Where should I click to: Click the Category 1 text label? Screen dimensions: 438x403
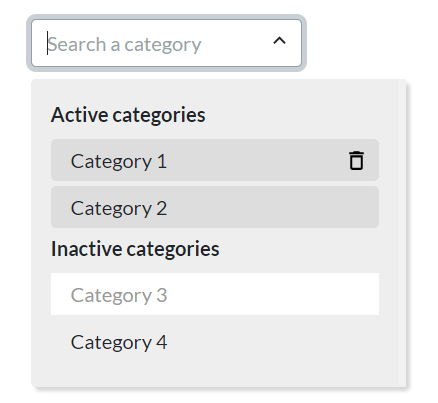click(x=119, y=162)
